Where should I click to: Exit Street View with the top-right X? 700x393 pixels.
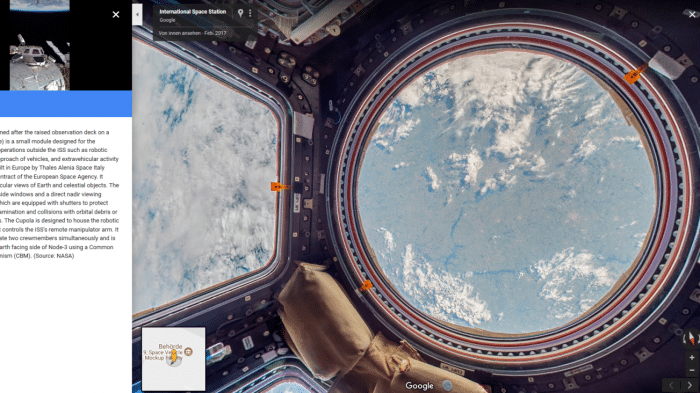692,15
